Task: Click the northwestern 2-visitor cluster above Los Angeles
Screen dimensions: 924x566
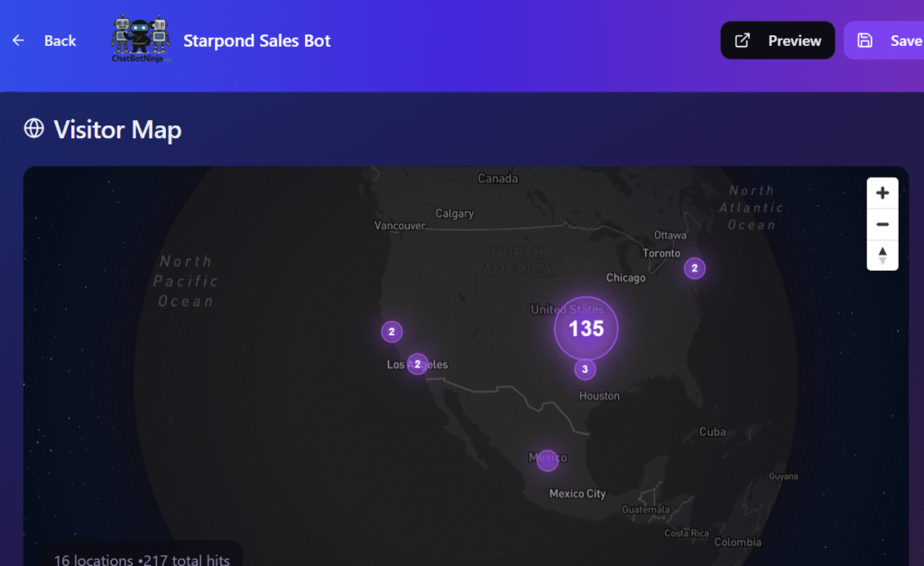Action: pyautogui.click(x=392, y=332)
